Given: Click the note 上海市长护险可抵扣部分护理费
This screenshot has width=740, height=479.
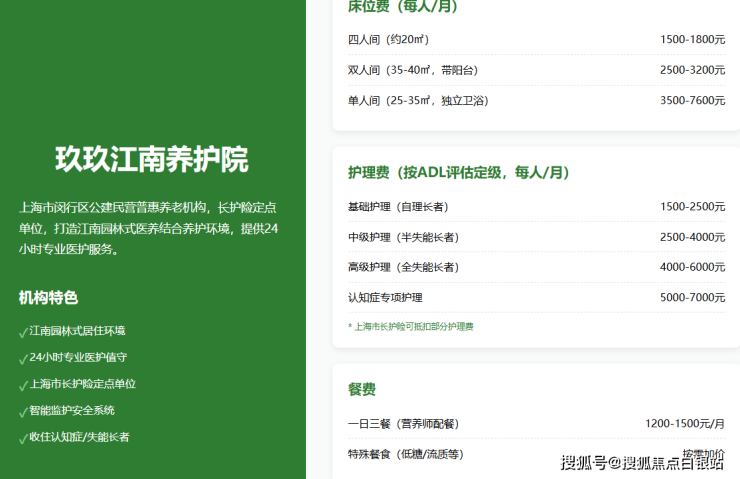Looking at the screenshot, I should pos(411,327).
